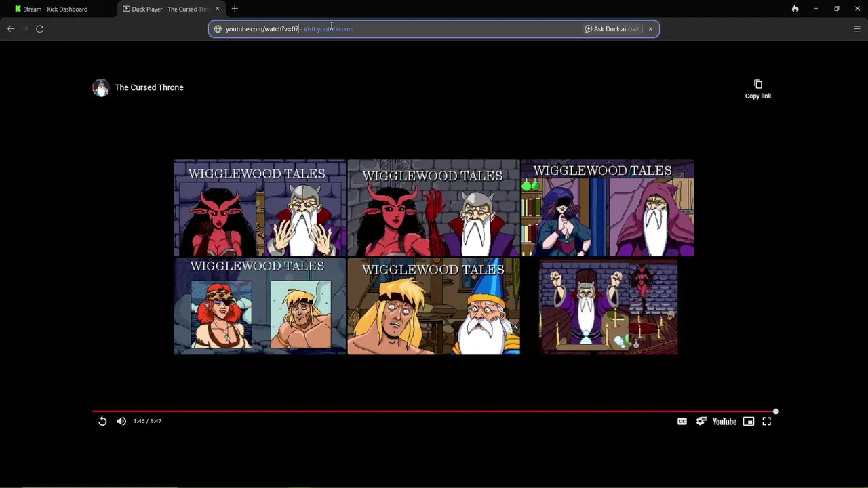Click the DuckDuckGo fire button
The height and width of the screenshot is (488, 868).
795,9
